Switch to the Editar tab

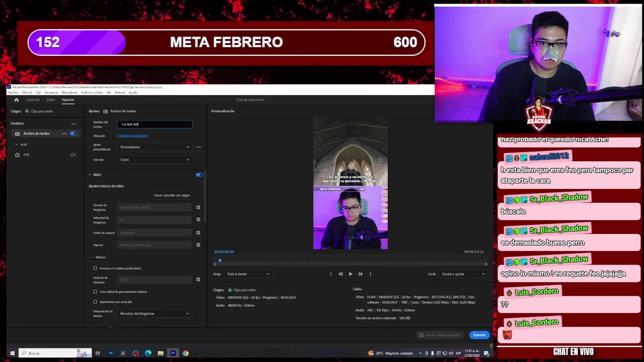pos(51,100)
